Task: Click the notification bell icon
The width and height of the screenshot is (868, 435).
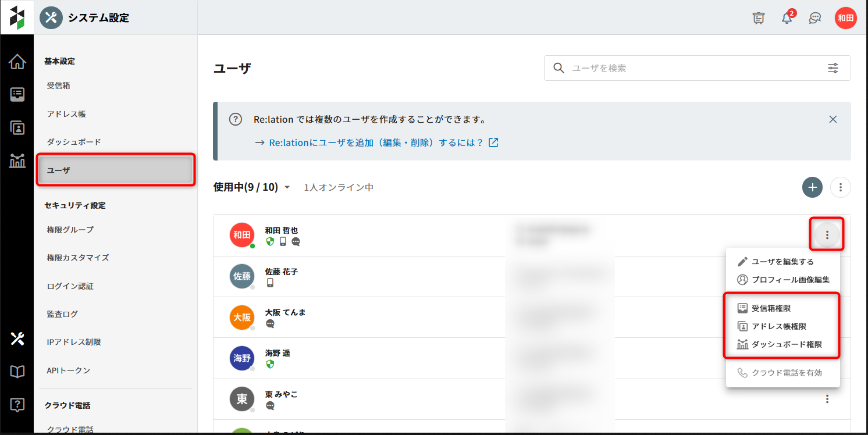Action: click(x=787, y=19)
